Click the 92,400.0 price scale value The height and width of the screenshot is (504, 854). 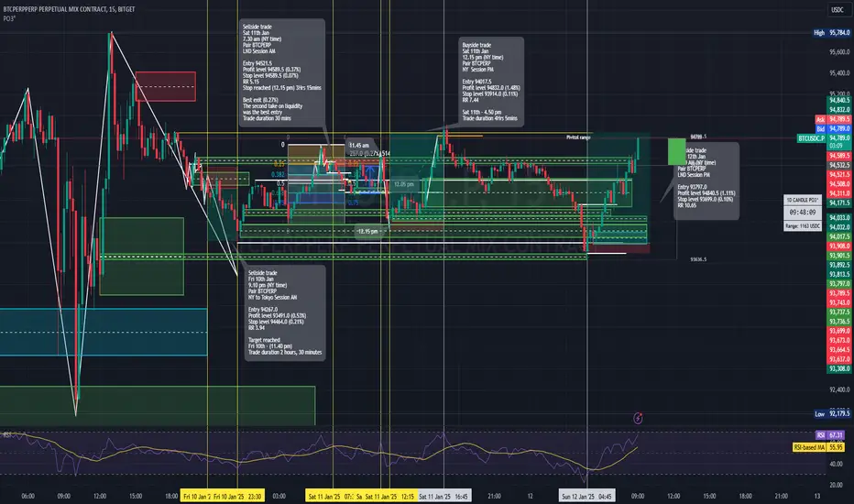pyautogui.click(x=839, y=390)
